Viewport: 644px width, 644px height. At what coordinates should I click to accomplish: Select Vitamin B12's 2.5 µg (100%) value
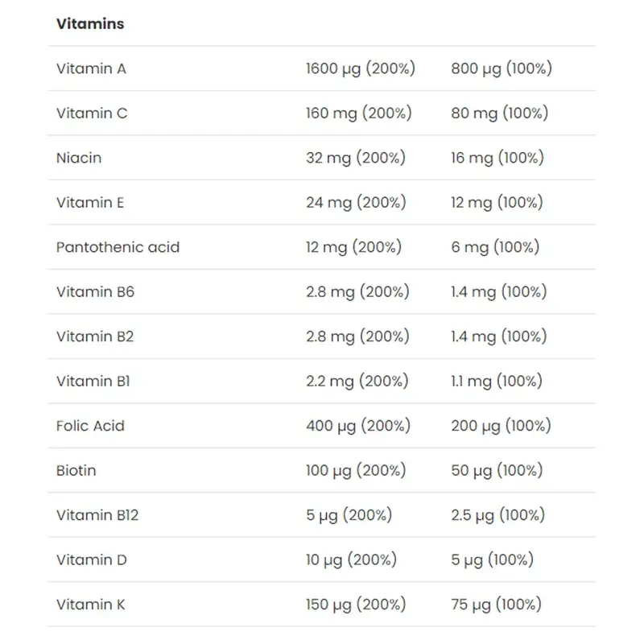click(x=498, y=515)
